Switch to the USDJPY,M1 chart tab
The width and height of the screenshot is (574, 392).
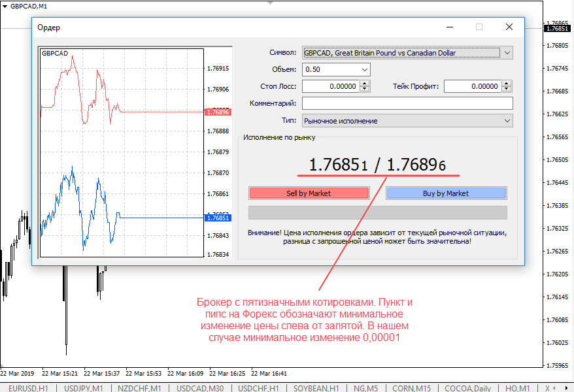(84, 388)
